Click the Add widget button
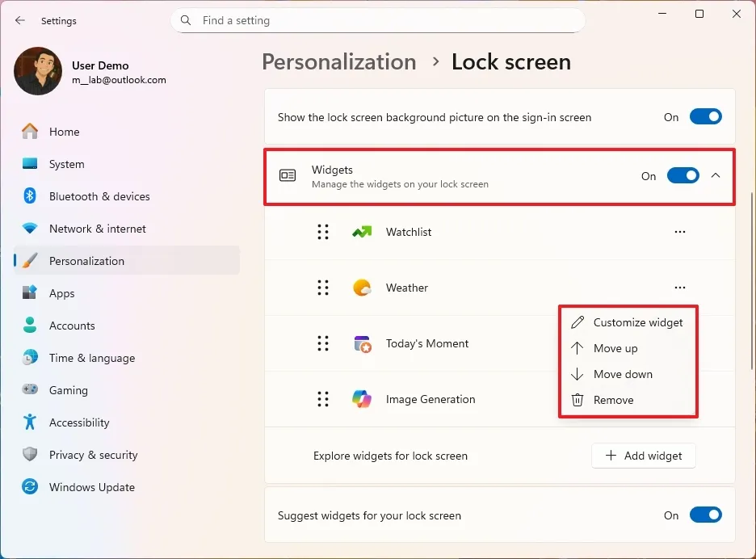The width and height of the screenshot is (756, 559). [x=644, y=456]
